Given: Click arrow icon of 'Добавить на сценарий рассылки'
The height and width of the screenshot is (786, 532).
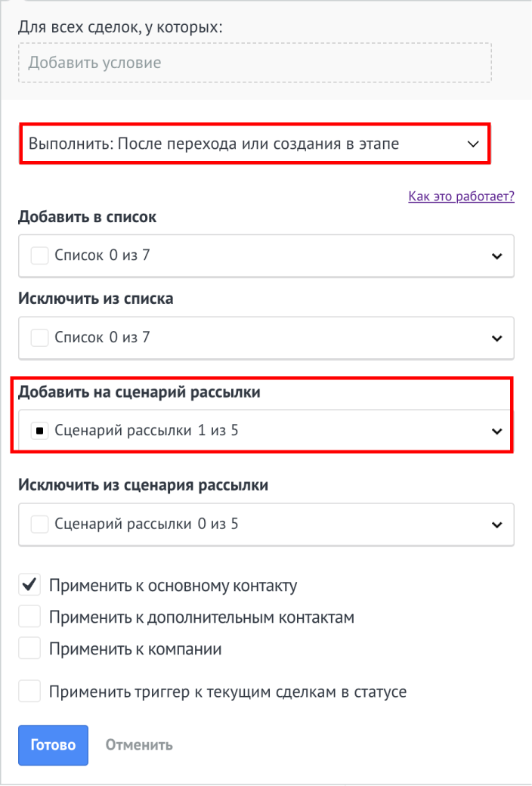Looking at the screenshot, I should pos(496,432).
